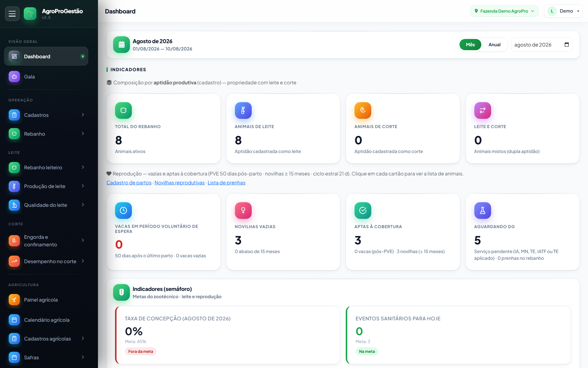Click the '01/08/2026 — 10/08/2026' date range text
The width and height of the screenshot is (588, 368).
coord(162,49)
